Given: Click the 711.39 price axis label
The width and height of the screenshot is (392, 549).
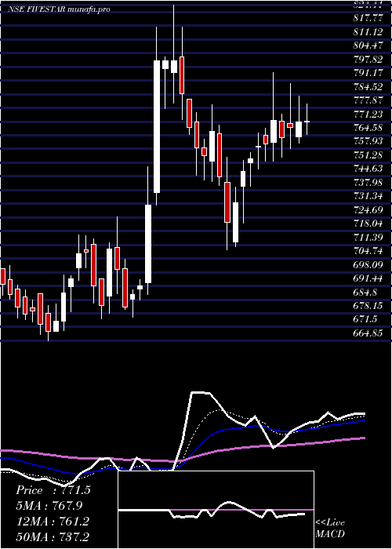Looking at the screenshot, I should point(368,238).
